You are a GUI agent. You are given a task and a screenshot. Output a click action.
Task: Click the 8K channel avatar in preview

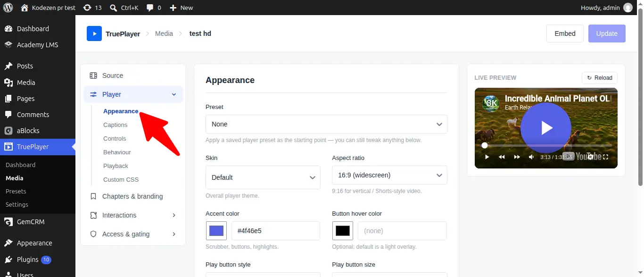[491, 103]
